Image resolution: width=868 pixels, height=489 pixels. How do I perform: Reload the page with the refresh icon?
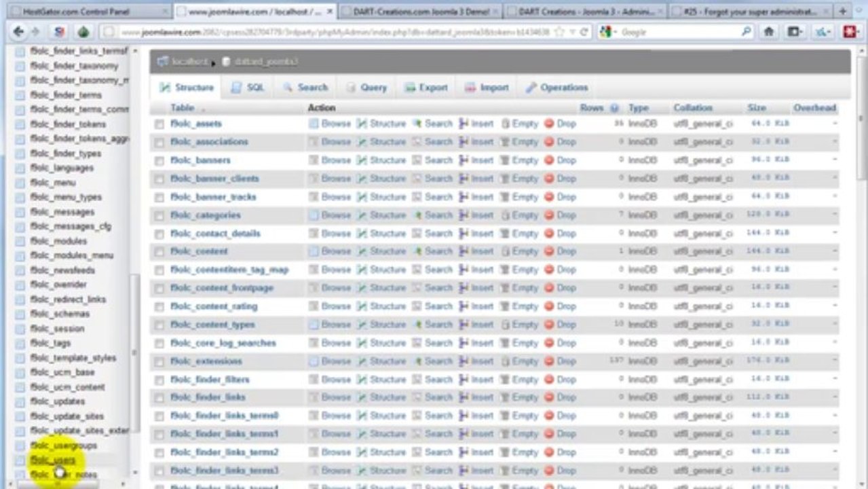tap(584, 32)
